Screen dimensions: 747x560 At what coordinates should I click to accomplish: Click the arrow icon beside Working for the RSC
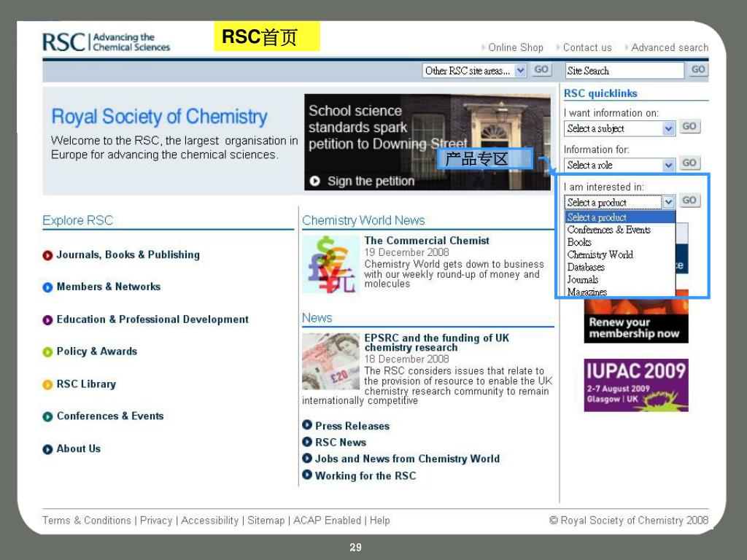point(307,475)
